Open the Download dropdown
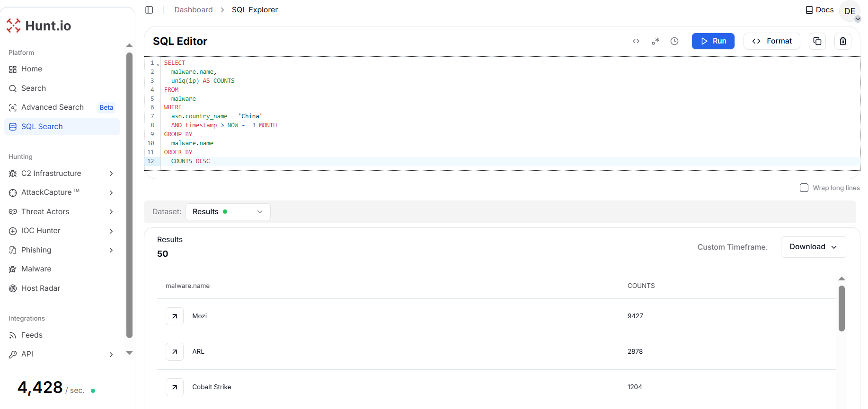868x409 pixels. (813, 247)
